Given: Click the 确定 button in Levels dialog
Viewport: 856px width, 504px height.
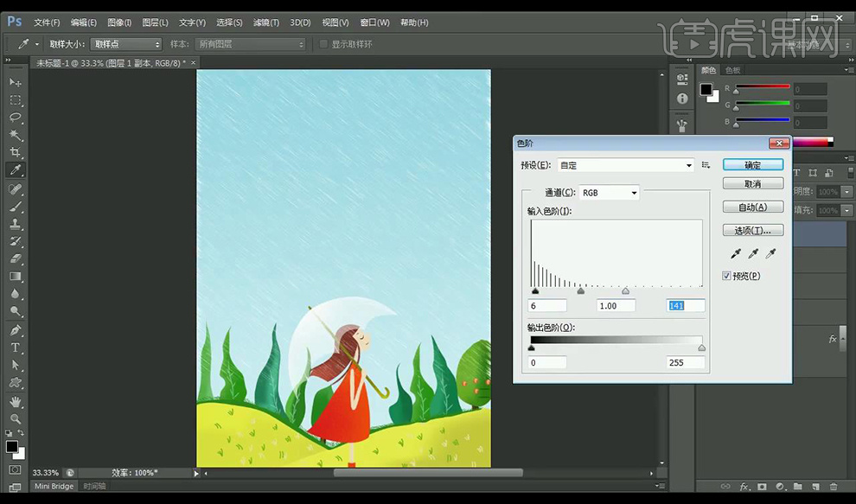Looking at the screenshot, I should coord(752,164).
